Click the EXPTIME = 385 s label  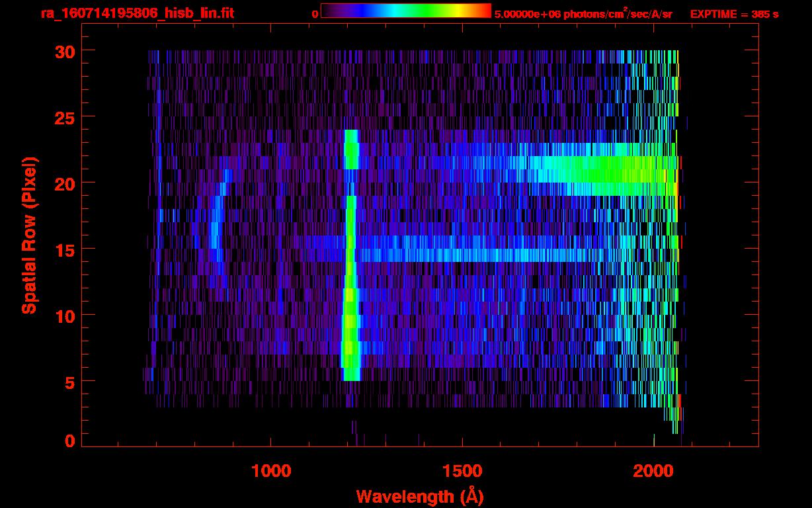[734, 13]
